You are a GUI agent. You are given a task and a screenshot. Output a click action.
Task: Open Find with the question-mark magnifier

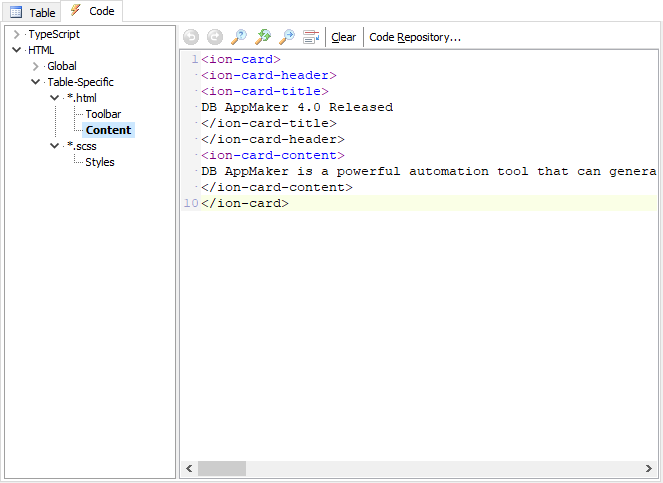(x=239, y=37)
